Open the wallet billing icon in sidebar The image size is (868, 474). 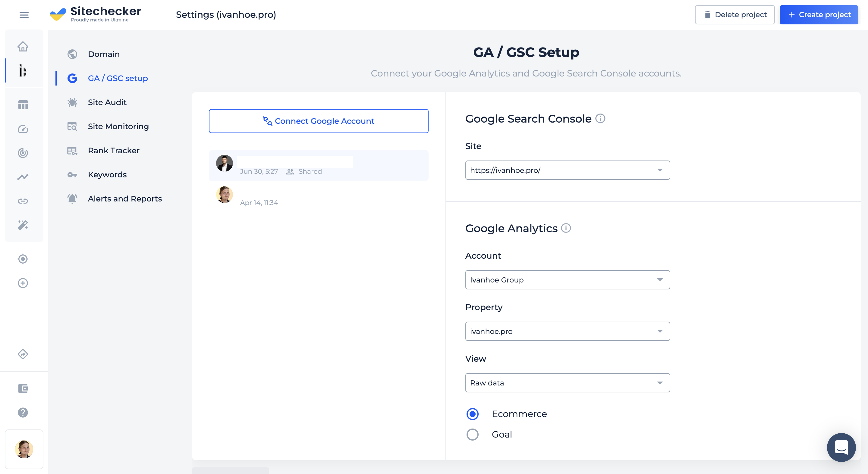coord(23,388)
